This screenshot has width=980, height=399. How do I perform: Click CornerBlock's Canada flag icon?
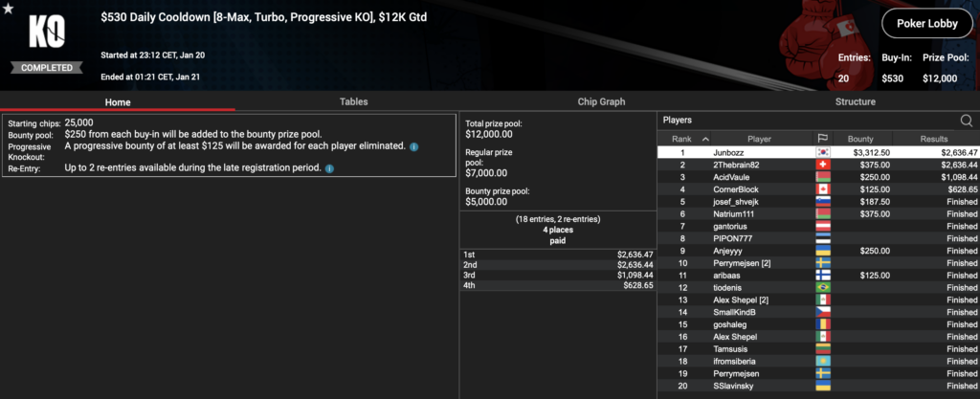(x=821, y=189)
